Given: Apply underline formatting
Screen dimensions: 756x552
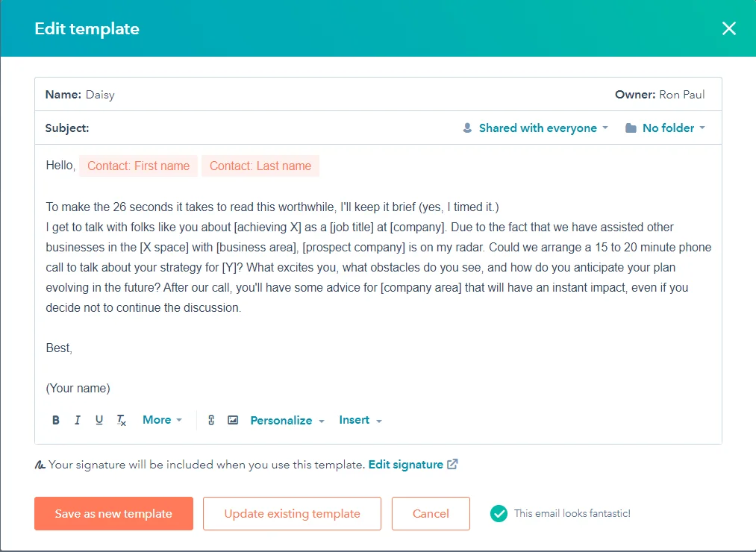Looking at the screenshot, I should tap(99, 420).
